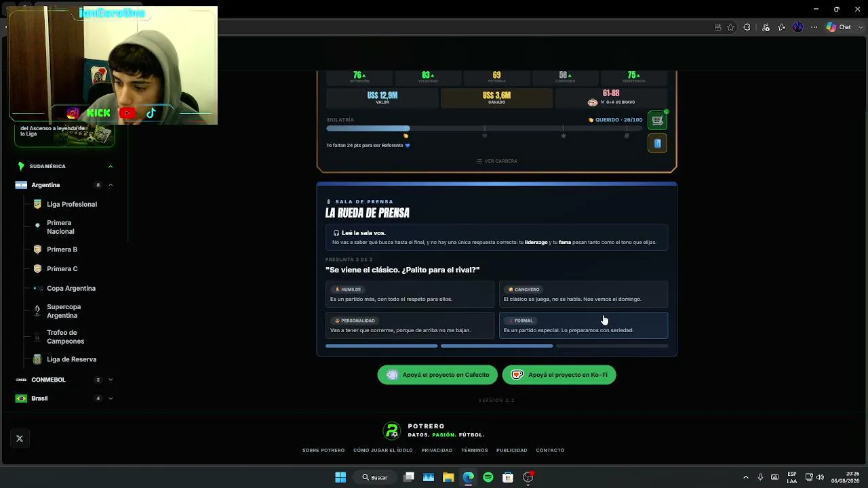Open Liga Profesional in sidebar

coord(72,204)
